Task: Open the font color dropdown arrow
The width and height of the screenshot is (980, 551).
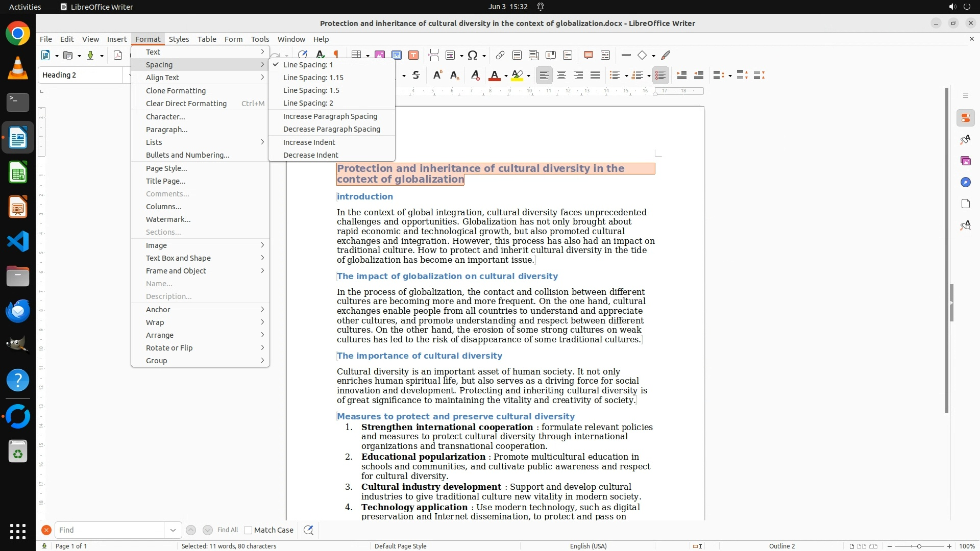Action: click(506, 76)
